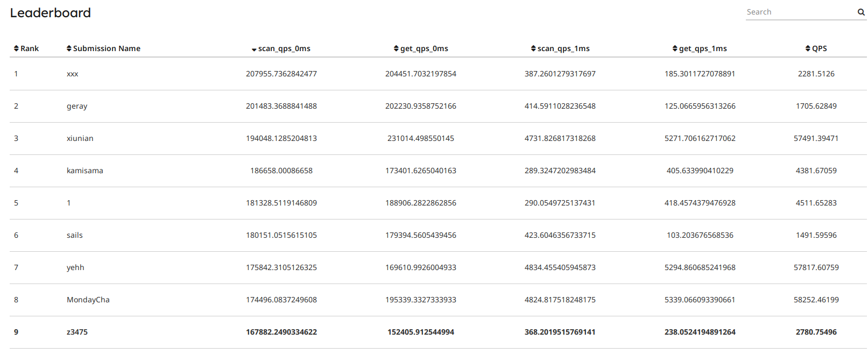Click the search magnifier icon
The image size is (868, 354).
click(861, 12)
